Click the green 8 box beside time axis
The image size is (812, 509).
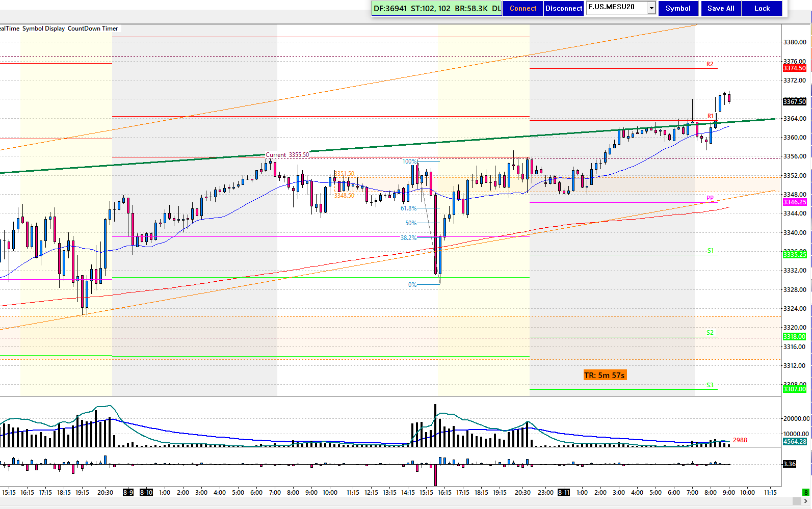coord(806,492)
